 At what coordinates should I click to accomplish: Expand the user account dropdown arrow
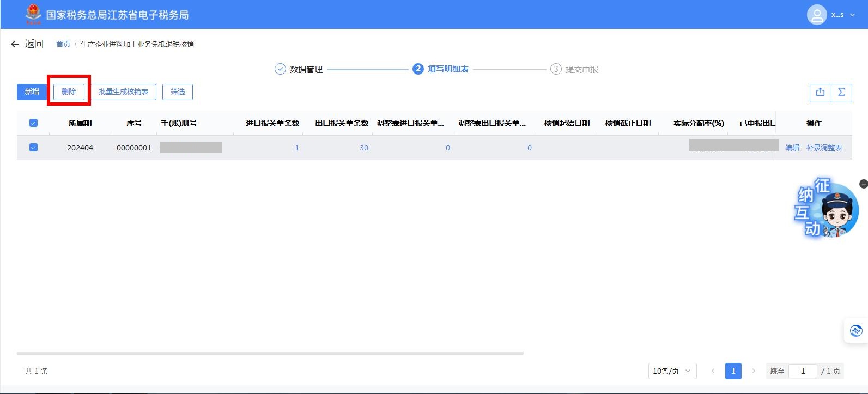coord(853,15)
